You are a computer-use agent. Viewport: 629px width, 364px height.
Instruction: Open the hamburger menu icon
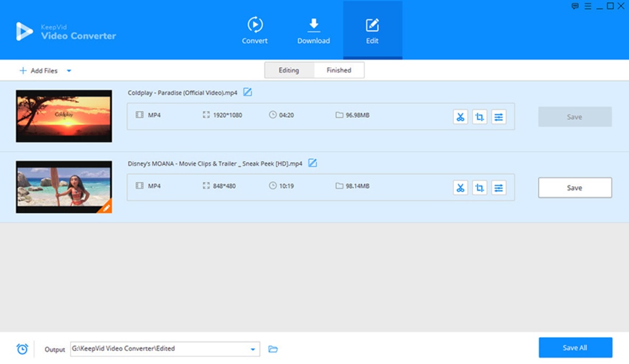(x=588, y=6)
